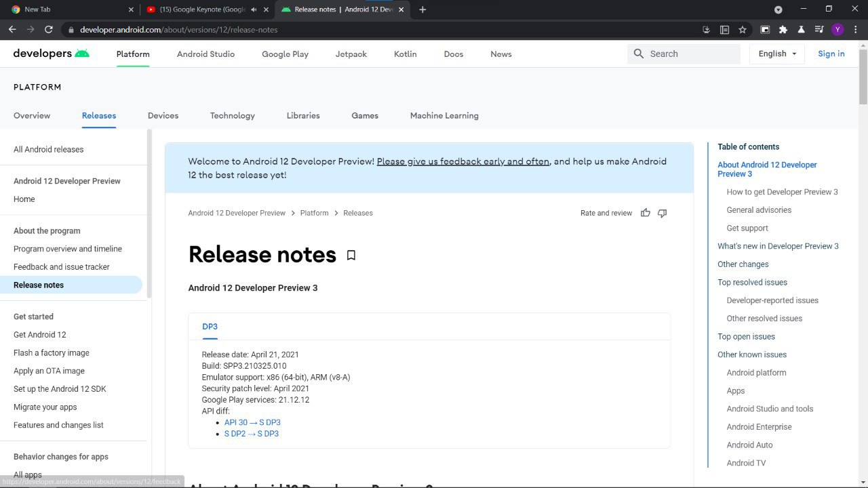Bookmark the Release notes page icon

pos(351,256)
